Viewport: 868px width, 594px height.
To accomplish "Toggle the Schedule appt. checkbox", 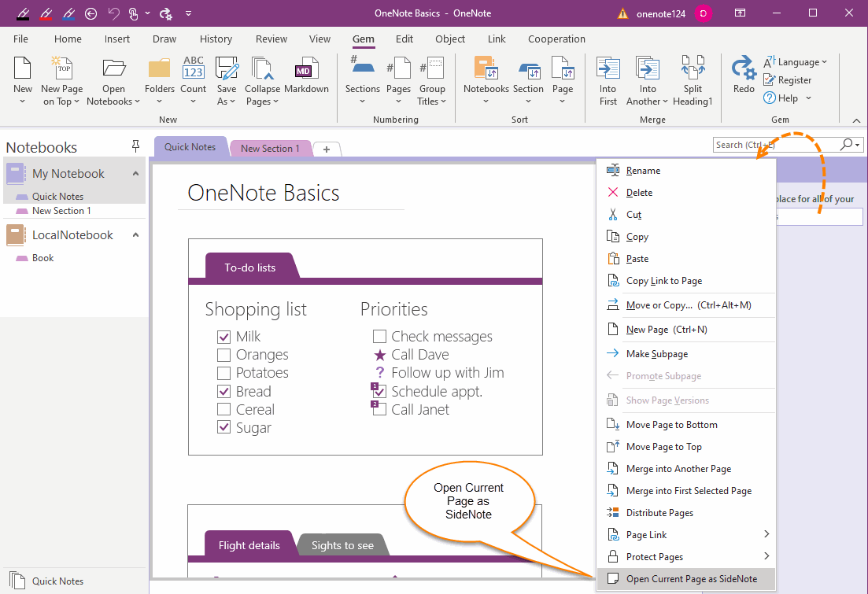I will coord(379,391).
